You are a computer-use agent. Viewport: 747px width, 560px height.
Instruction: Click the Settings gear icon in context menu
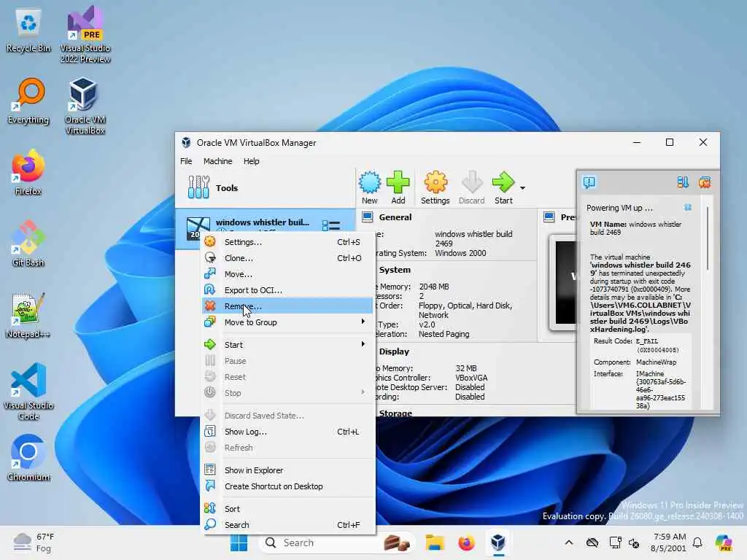(x=210, y=241)
